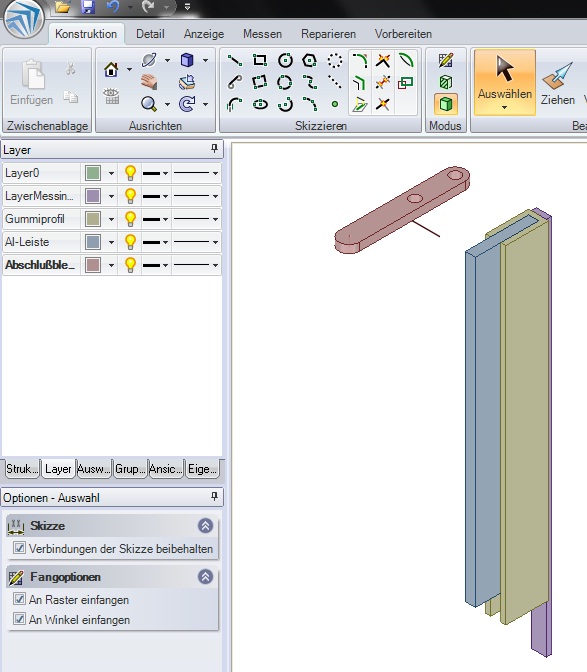Select the Ziehen pull tool
Viewport: 587px width, 672px height.
[x=557, y=84]
